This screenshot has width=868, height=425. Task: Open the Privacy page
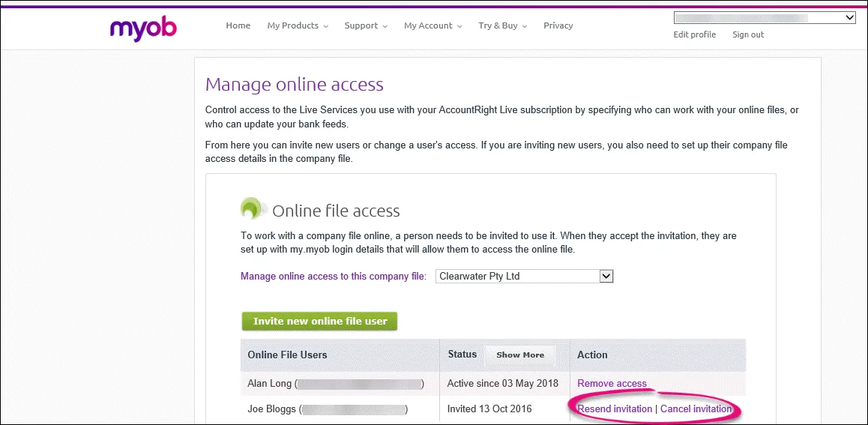(x=558, y=25)
